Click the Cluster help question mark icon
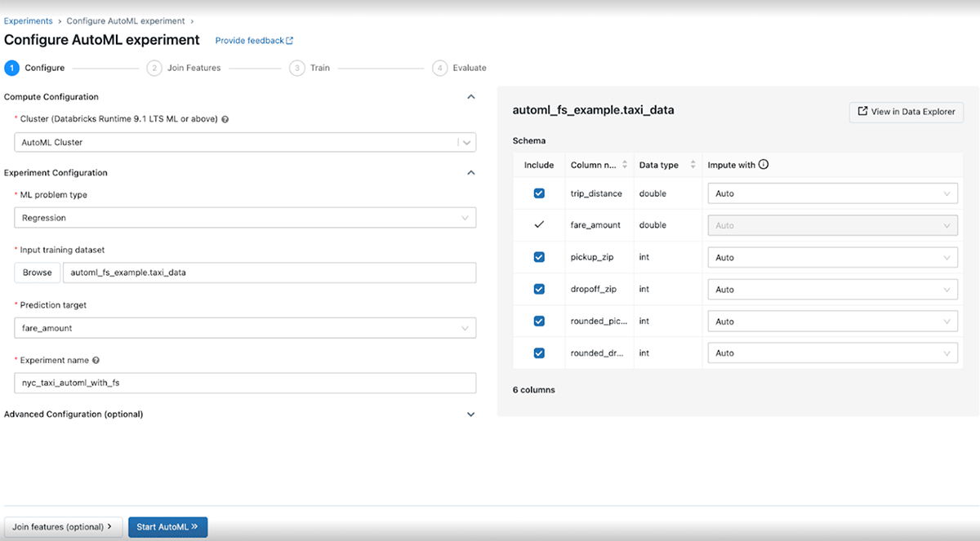980x541 pixels. click(x=225, y=119)
